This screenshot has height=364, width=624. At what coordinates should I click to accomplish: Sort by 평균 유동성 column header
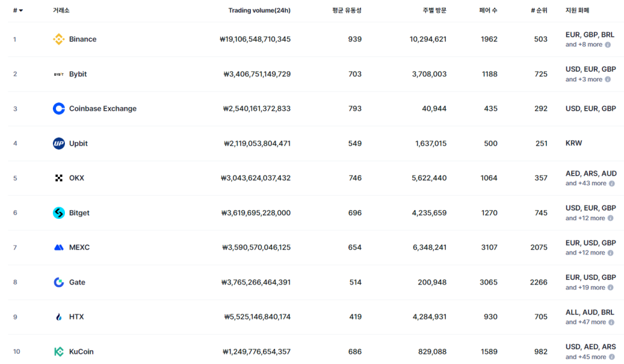pyautogui.click(x=346, y=11)
